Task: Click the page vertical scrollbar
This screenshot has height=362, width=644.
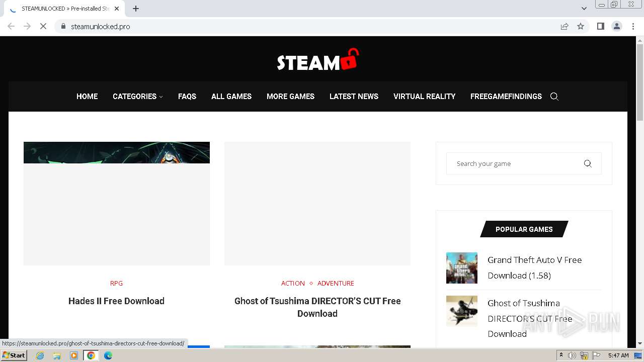Action: pos(640,83)
